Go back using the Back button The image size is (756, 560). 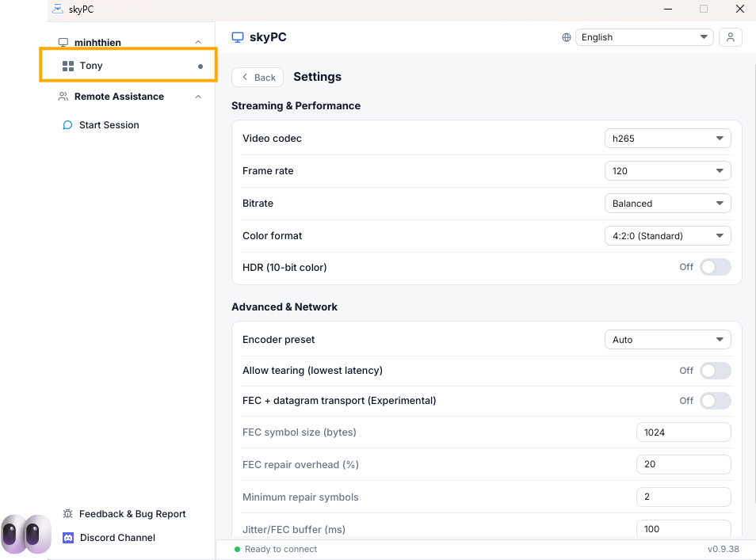tap(258, 77)
